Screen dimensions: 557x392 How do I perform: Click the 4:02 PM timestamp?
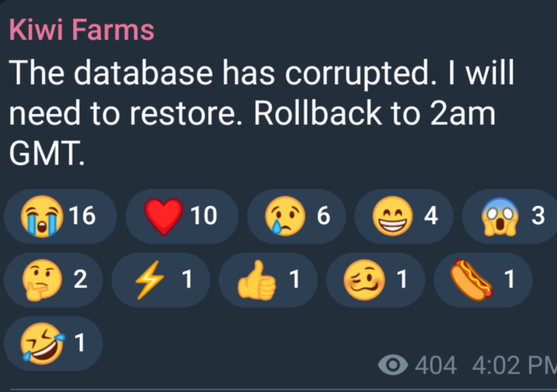(x=515, y=365)
